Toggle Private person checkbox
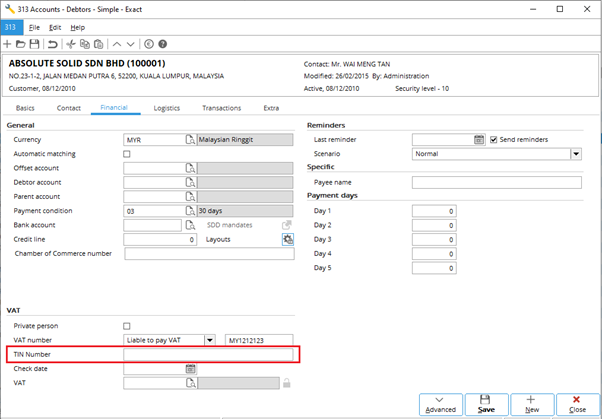 point(127,326)
